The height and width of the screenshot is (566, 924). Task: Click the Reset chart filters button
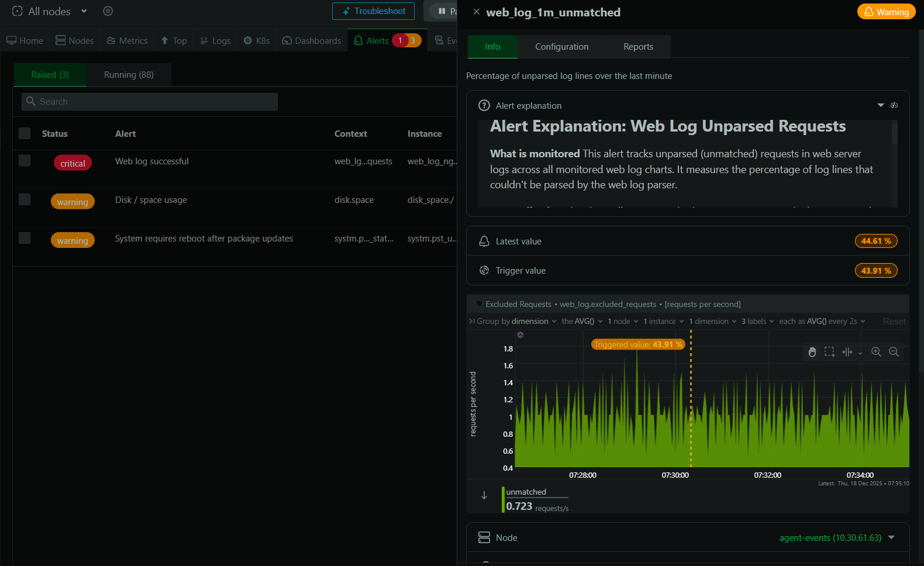[x=894, y=321]
